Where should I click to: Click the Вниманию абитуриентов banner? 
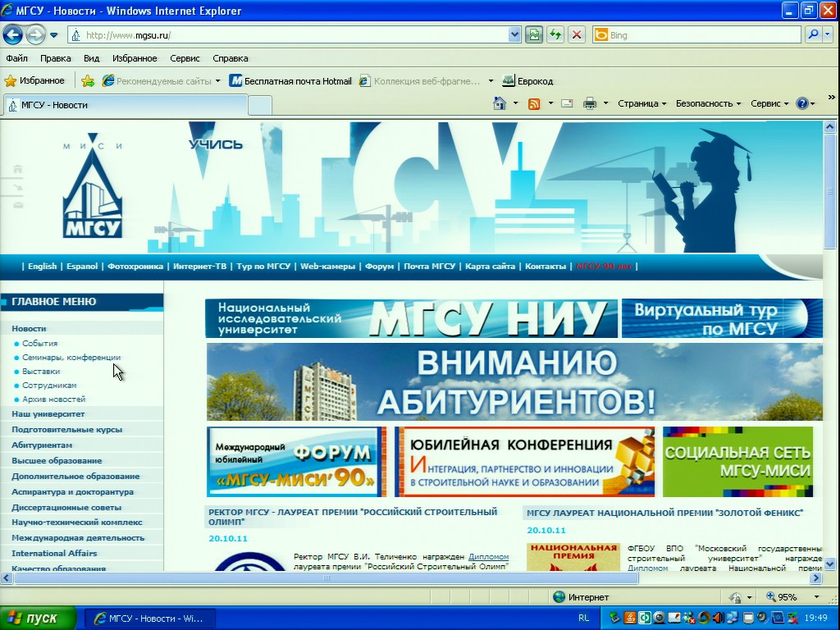[x=514, y=382]
